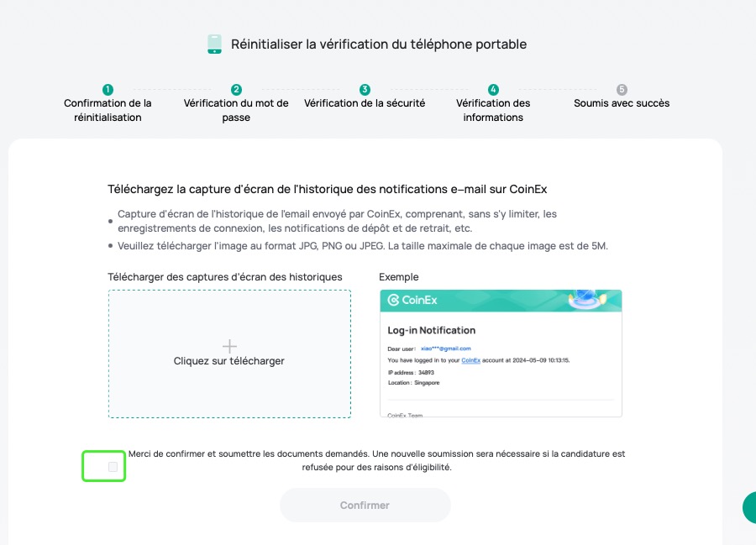Click the plus icon in upload area

tap(229, 346)
